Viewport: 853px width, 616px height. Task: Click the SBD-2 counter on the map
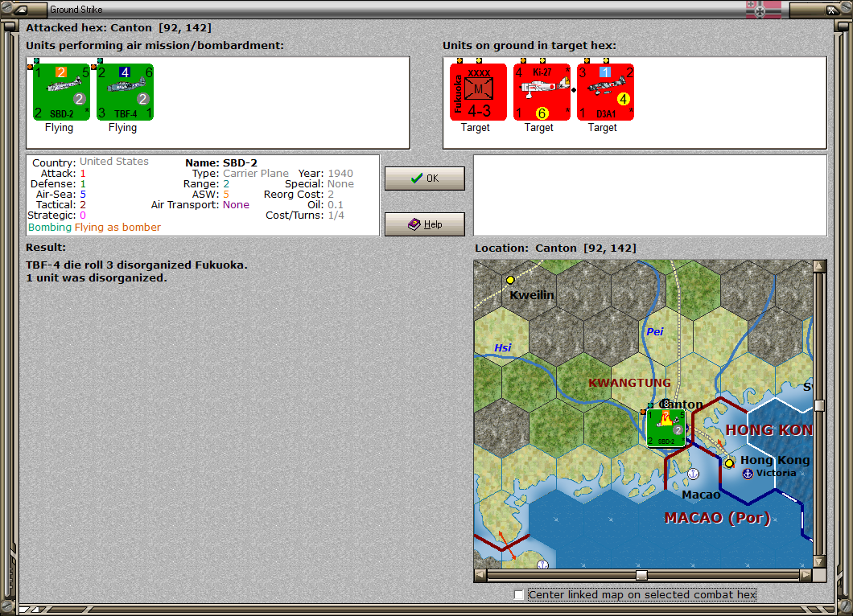point(666,428)
